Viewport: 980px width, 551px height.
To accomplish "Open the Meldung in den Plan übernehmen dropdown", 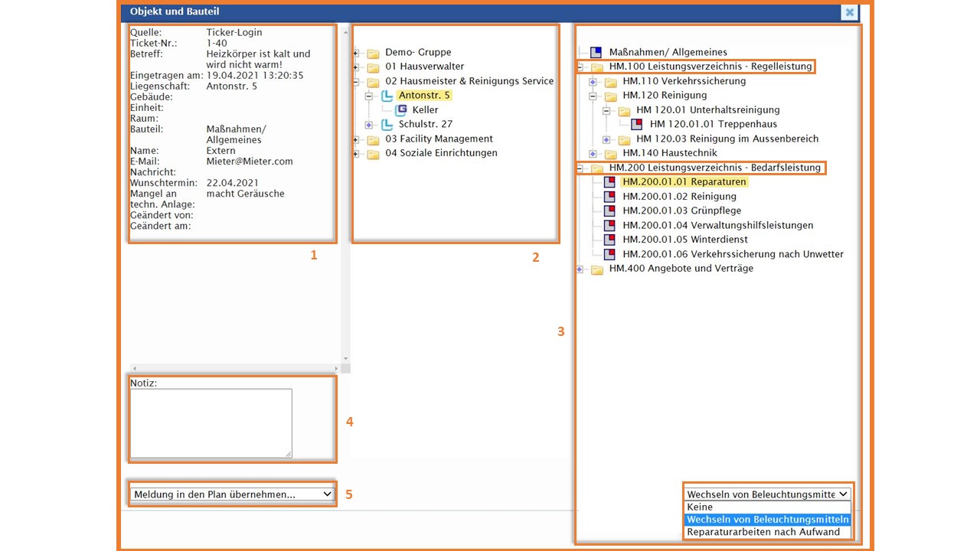I will click(x=233, y=494).
